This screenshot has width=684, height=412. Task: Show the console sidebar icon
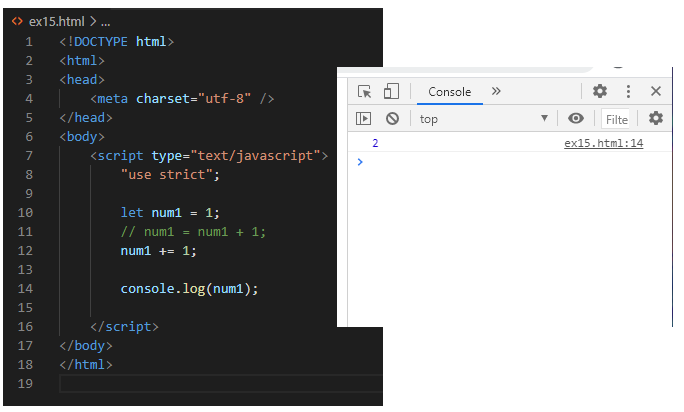click(363, 118)
